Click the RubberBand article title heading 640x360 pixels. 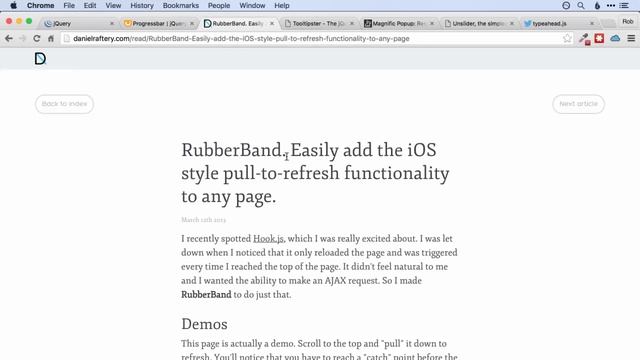(x=316, y=173)
